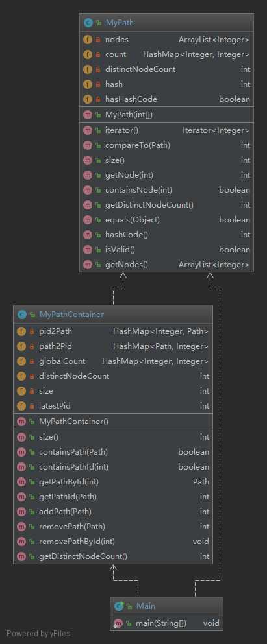Click the MyPath class icon
This screenshot has width=267, height=644.
tap(88, 23)
